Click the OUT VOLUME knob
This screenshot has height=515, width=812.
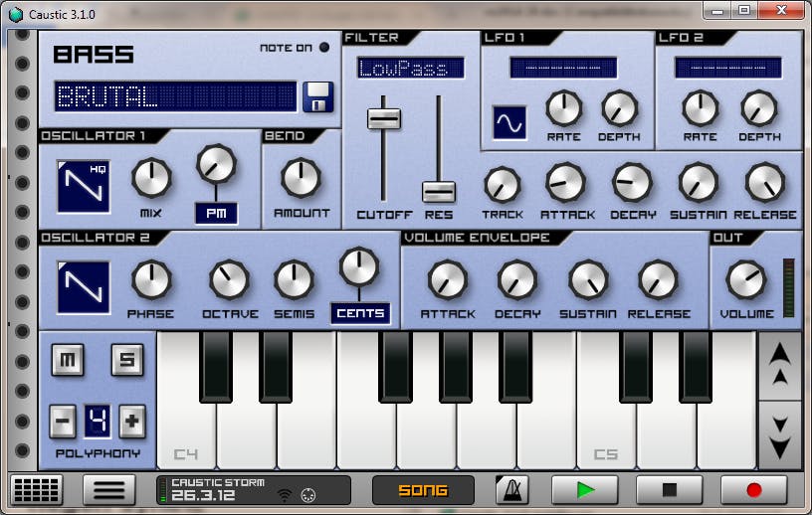point(746,280)
